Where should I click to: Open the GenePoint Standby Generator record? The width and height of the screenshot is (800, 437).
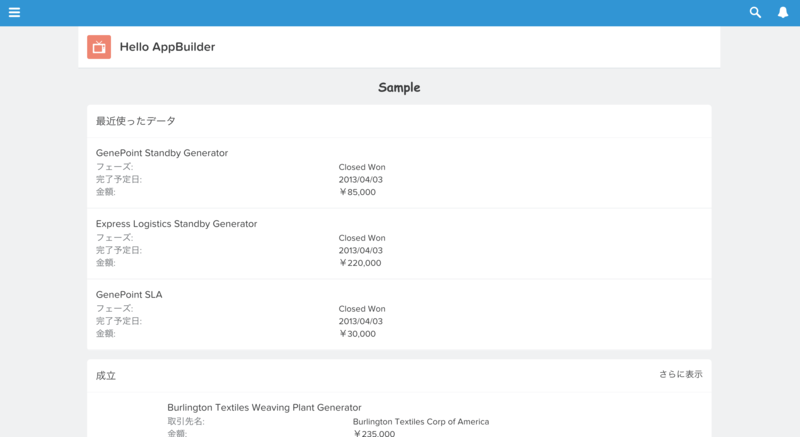pos(162,153)
